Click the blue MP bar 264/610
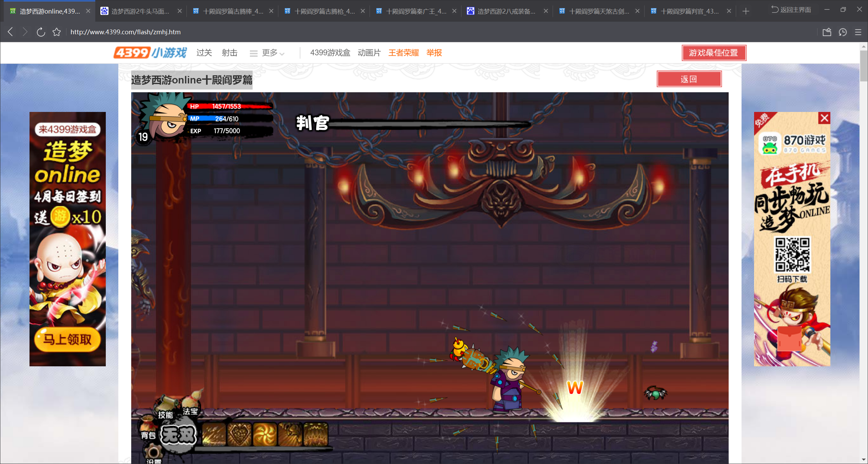Viewport: 868px width, 464px height. click(230, 119)
